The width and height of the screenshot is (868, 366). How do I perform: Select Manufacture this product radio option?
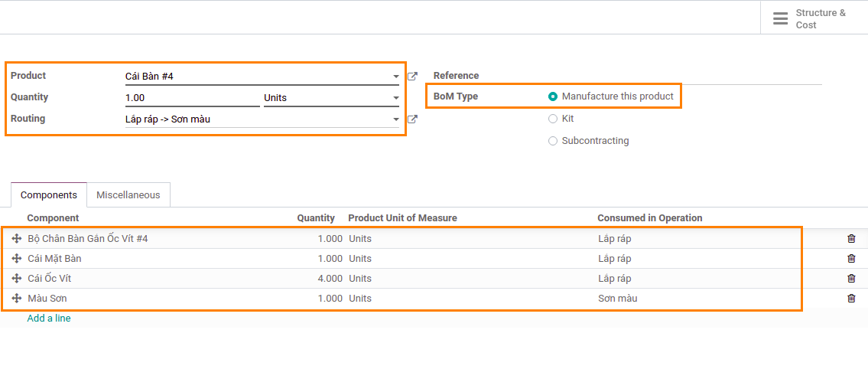pos(552,96)
